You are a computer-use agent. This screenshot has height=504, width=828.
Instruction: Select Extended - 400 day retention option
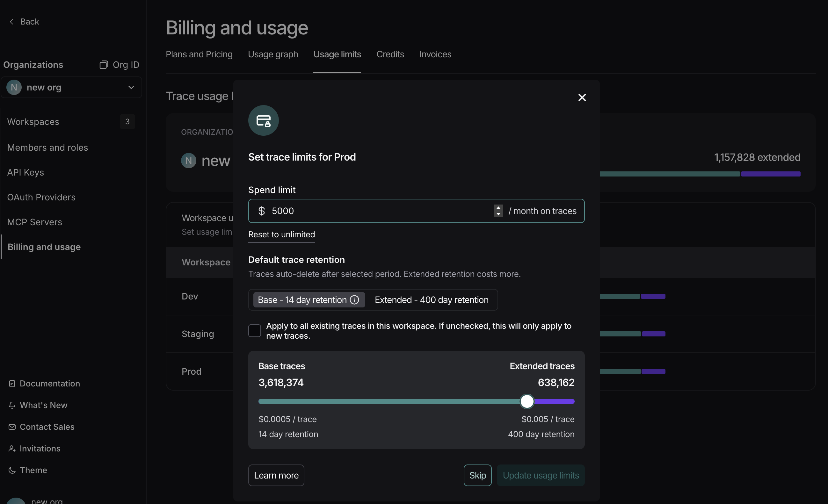point(432,300)
